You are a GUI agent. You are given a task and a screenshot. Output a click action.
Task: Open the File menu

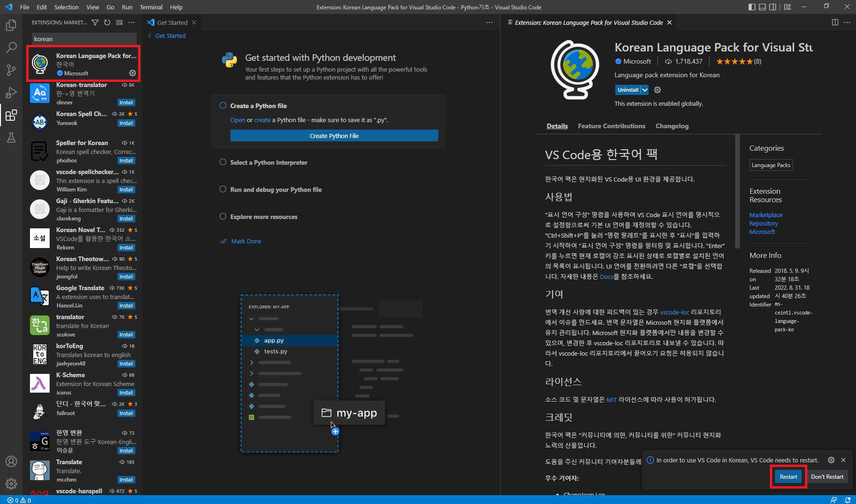pyautogui.click(x=25, y=7)
